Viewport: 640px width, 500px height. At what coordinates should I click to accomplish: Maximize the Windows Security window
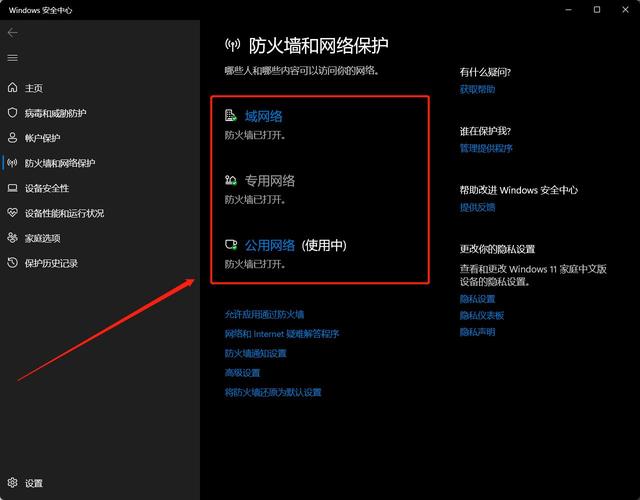point(597,9)
